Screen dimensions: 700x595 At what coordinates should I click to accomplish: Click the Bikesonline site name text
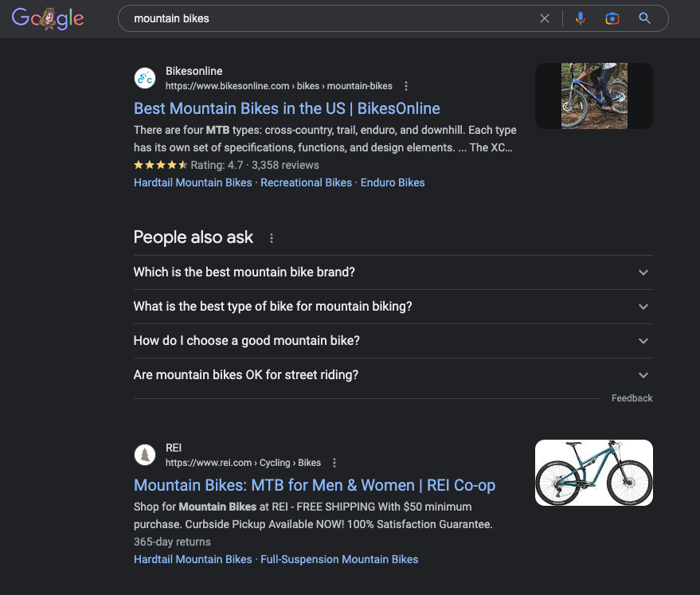tap(194, 71)
